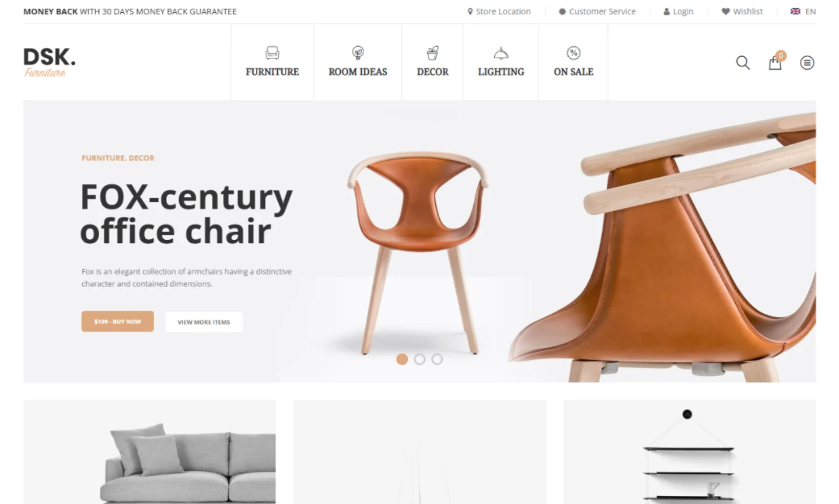The height and width of the screenshot is (504, 839).
Task: Click the pendant lamp icon above Lighting
Action: [501, 53]
